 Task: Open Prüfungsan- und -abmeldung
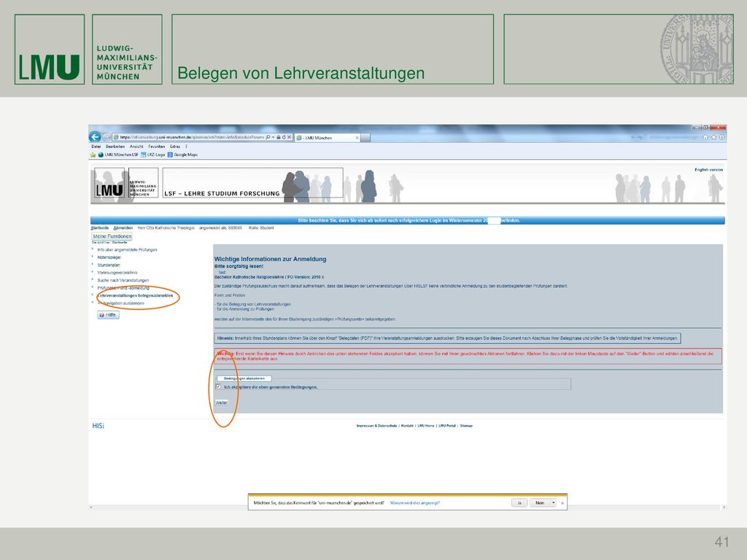pyautogui.click(x=123, y=287)
